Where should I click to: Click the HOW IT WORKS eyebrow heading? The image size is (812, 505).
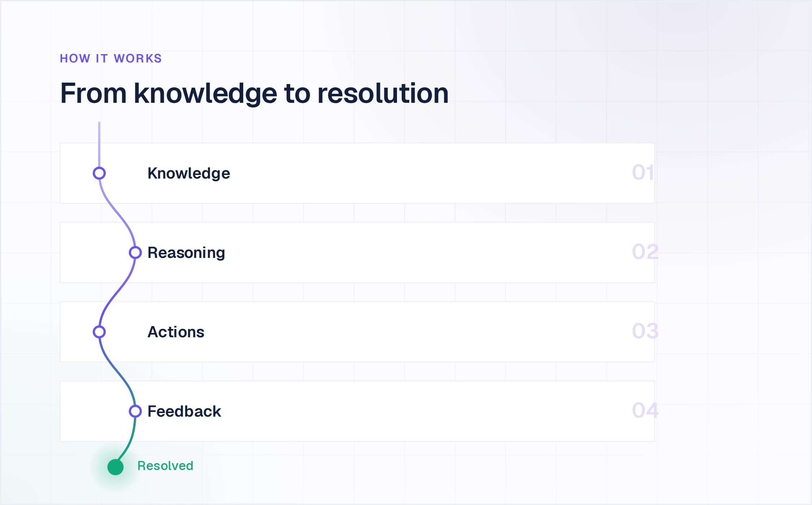(x=111, y=58)
